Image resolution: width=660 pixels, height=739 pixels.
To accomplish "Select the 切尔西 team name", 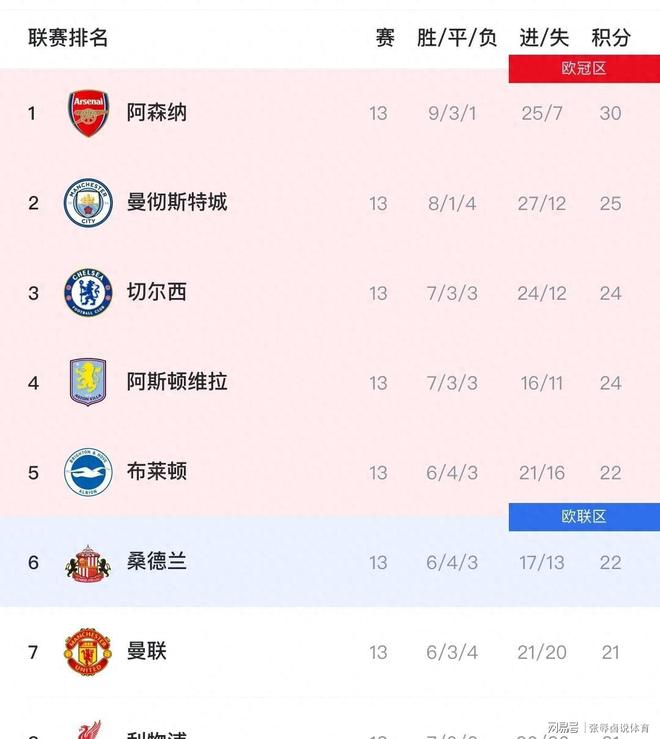I will (157, 292).
